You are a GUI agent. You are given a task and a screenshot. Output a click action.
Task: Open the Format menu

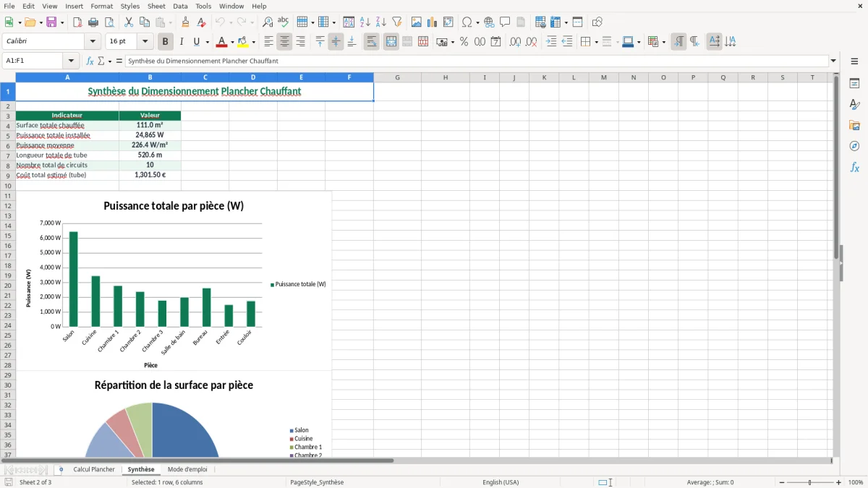(x=101, y=6)
